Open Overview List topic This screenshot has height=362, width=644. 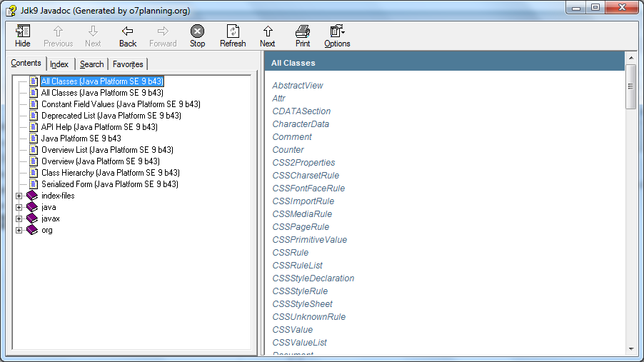pyautogui.click(x=107, y=150)
